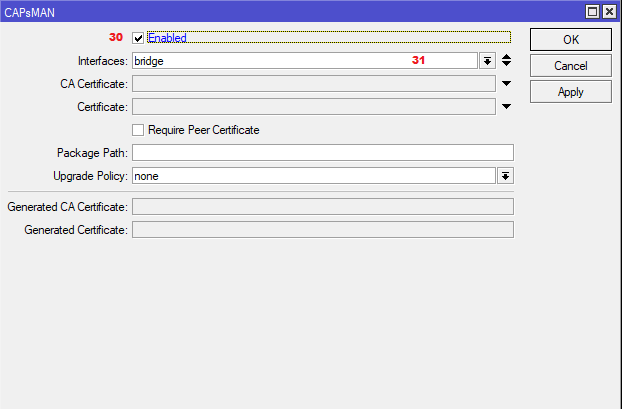Image resolution: width=622 pixels, height=409 pixels.
Task: Click the CAPsMAN title bar text
Action: 30,13
